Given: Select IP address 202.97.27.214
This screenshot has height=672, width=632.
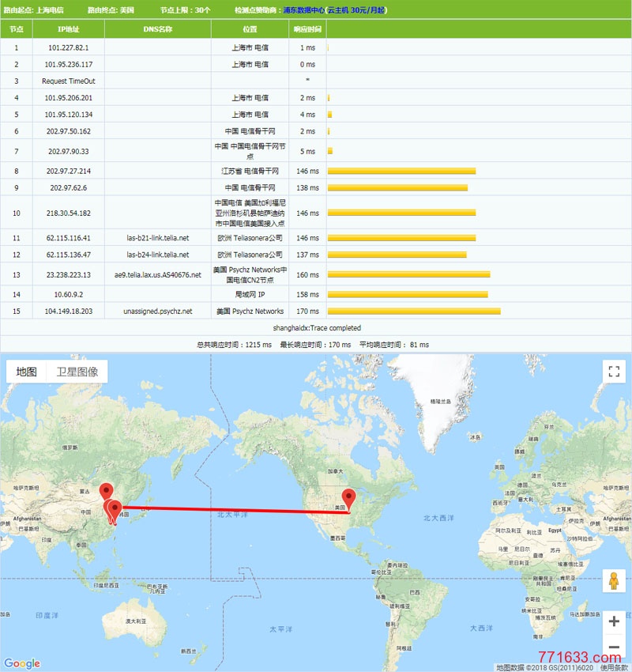Looking at the screenshot, I should [x=69, y=171].
